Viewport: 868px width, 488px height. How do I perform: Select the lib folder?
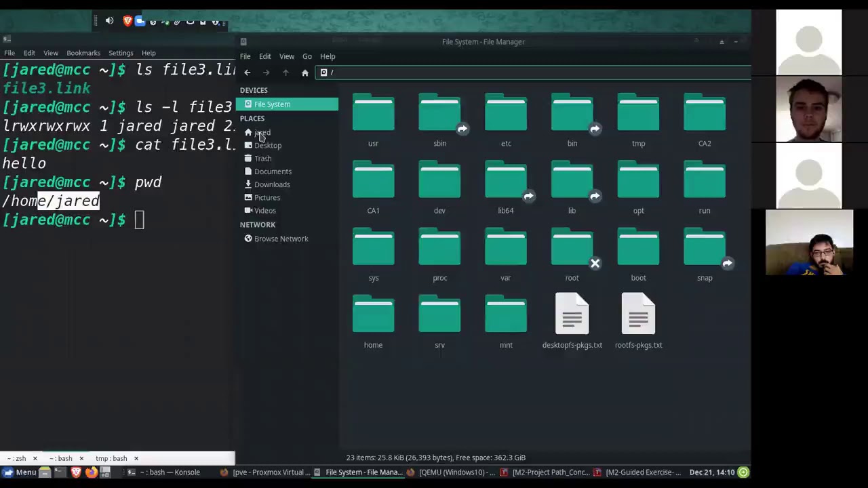pos(572,187)
